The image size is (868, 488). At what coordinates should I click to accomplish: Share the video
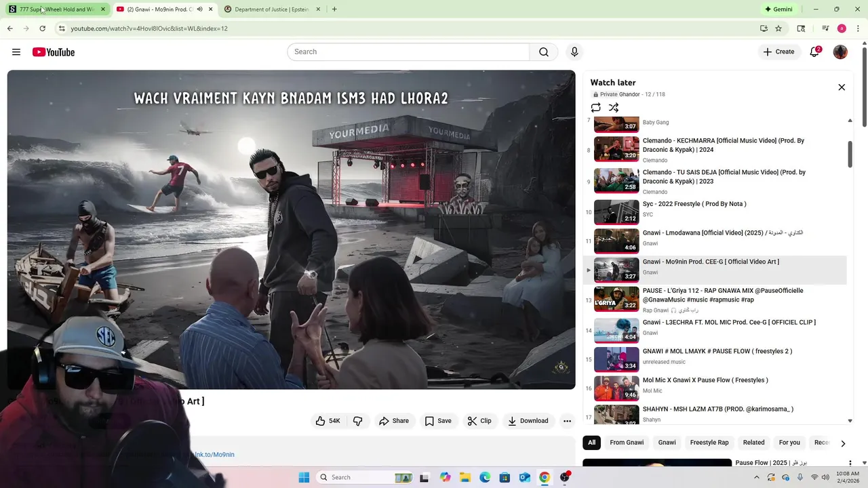click(x=394, y=421)
